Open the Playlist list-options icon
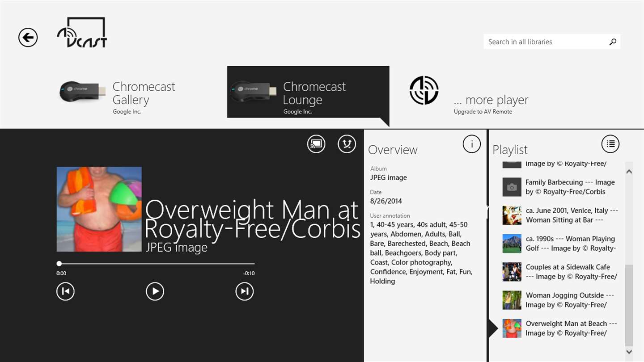Screen dimensions: 644x362 pyautogui.click(x=610, y=144)
